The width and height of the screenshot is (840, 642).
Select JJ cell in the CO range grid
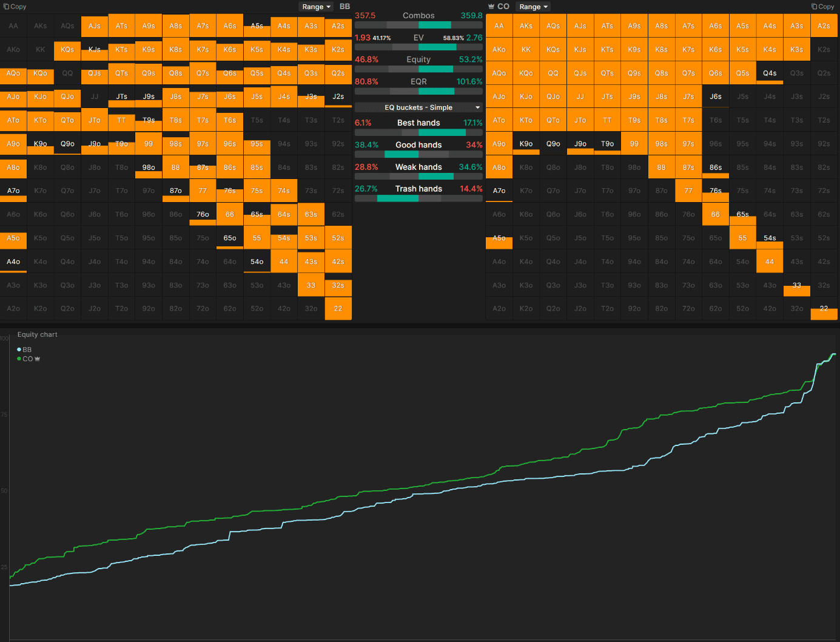[x=580, y=96]
